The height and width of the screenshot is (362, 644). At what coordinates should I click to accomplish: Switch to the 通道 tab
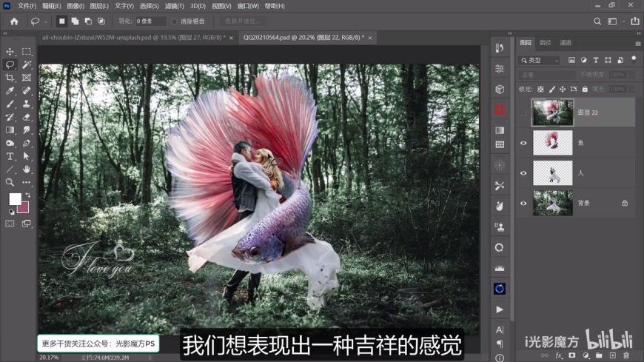pyautogui.click(x=566, y=43)
